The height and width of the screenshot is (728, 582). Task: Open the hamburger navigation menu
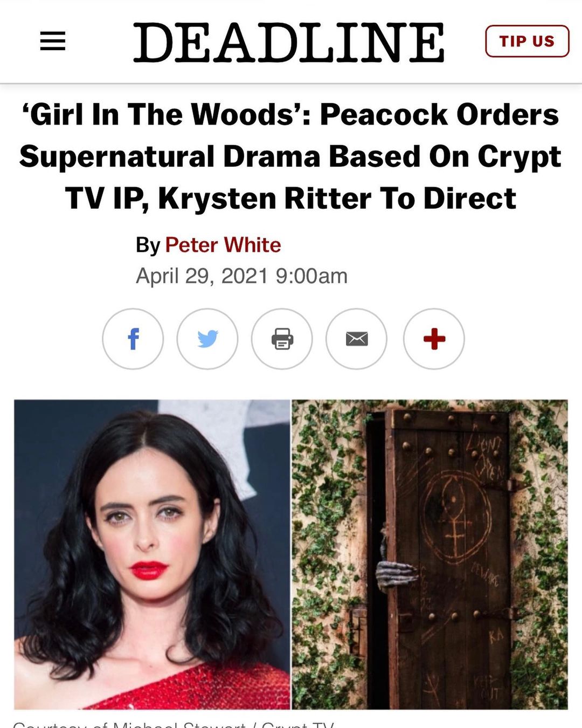pos(53,42)
